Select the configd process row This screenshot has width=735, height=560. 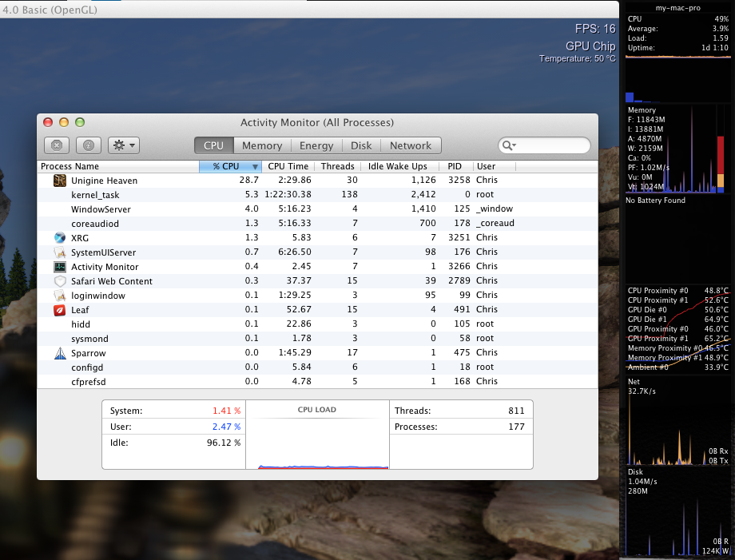click(317, 367)
